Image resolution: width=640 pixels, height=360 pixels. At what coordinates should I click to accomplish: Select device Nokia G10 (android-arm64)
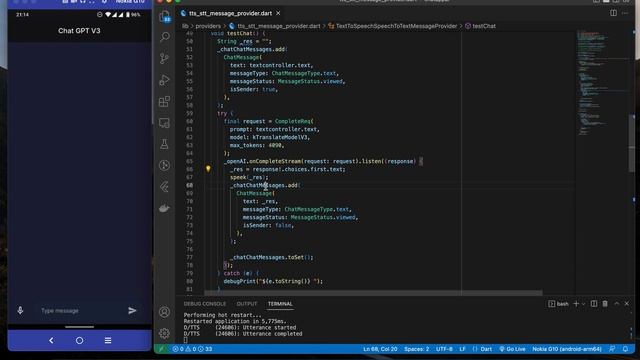[x=567, y=349]
